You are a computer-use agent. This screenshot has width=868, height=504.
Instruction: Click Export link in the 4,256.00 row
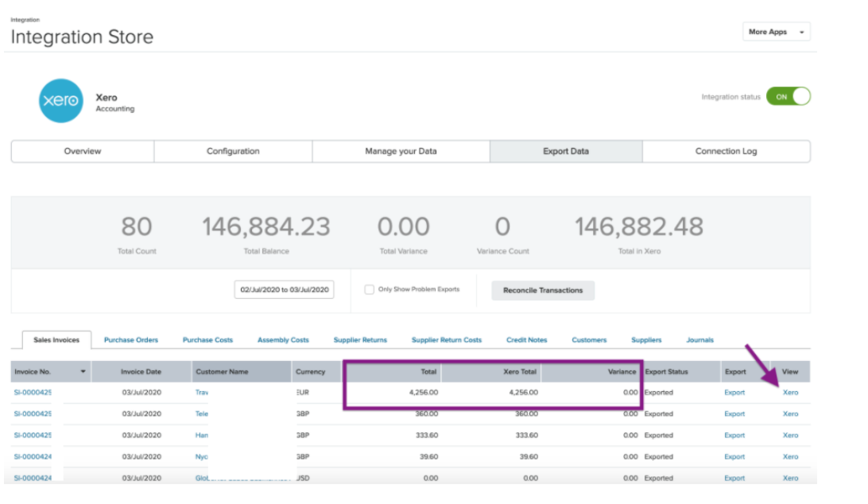734,393
